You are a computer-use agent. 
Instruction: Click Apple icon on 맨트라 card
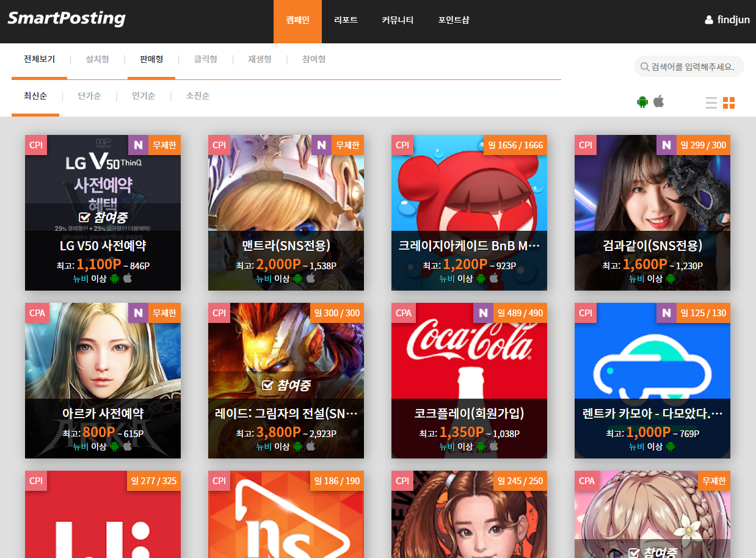coord(311,278)
